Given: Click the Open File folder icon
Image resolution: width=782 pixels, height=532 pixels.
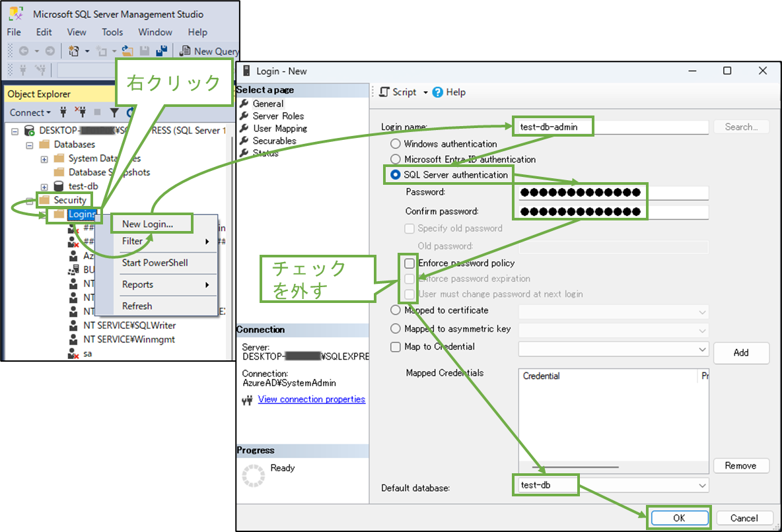Looking at the screenshot, I should click(x=127, y=51).
